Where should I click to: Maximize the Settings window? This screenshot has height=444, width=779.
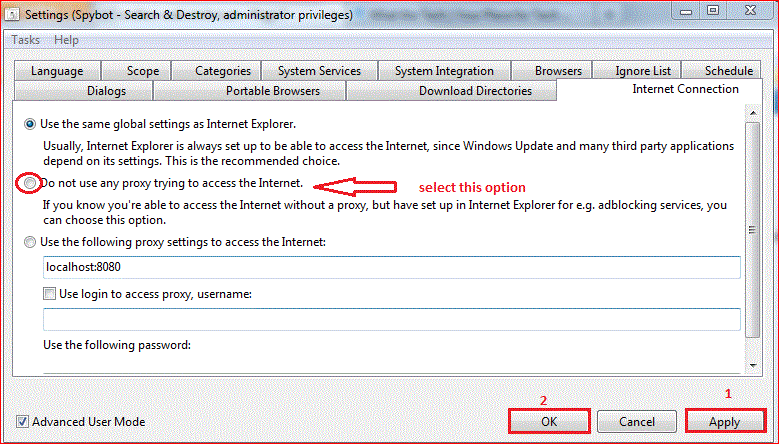pyautogui.click(x=713, y=11)
